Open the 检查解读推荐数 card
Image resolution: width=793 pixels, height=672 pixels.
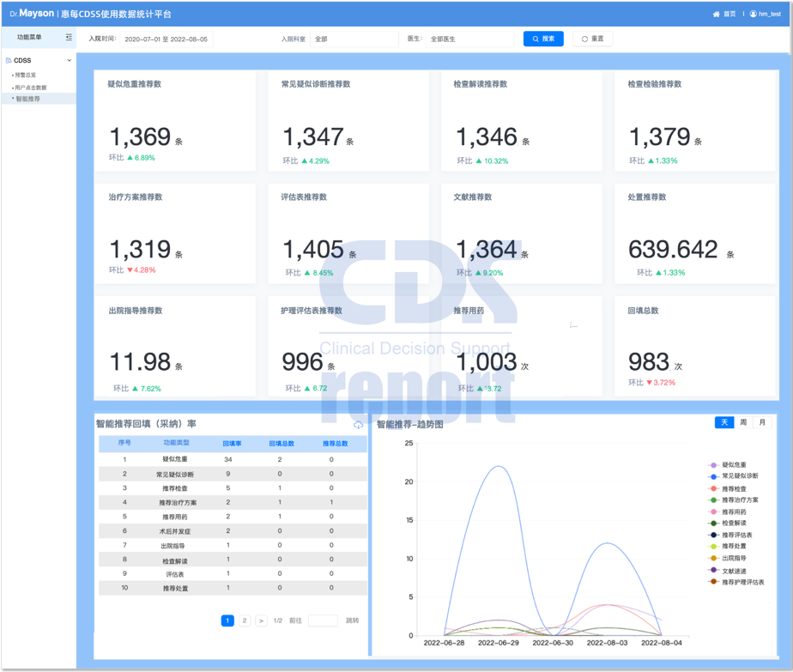coord(522,120)
